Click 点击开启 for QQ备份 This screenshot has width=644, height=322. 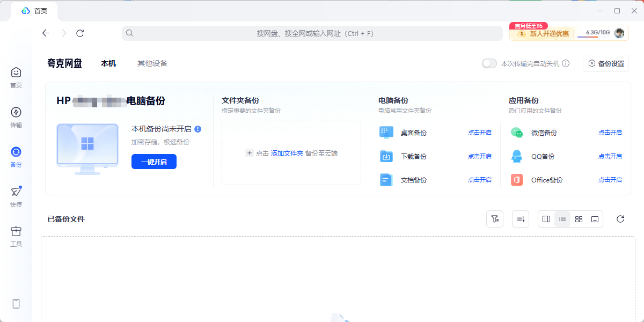610,156
